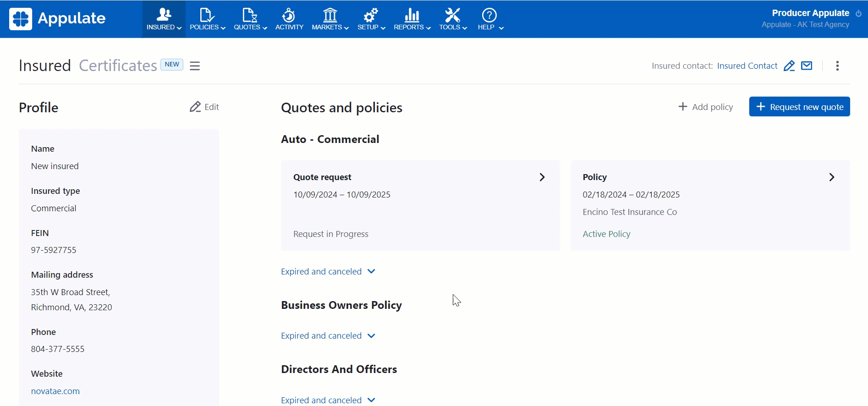Click the Request new quote button
Screen dimensions: 868x406
coord(799,107)
